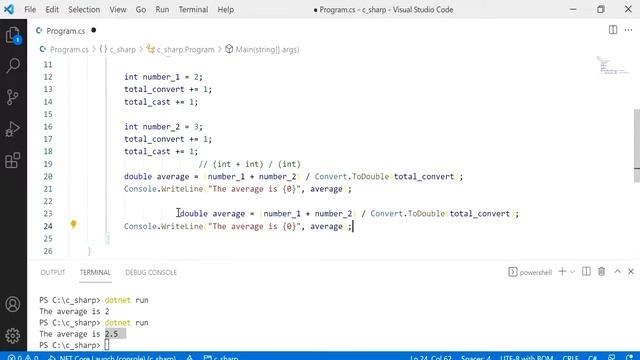Click the errors and warnings status item
The width and height of the screenshot is (640, 360).
coord(23,358)
